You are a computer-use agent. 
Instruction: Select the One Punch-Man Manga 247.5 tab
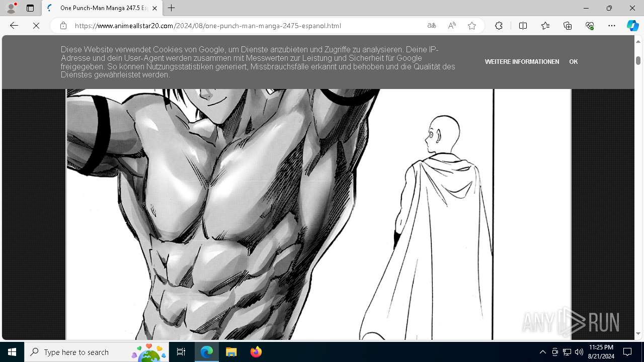pyautogui.click(x=102, y=8)
